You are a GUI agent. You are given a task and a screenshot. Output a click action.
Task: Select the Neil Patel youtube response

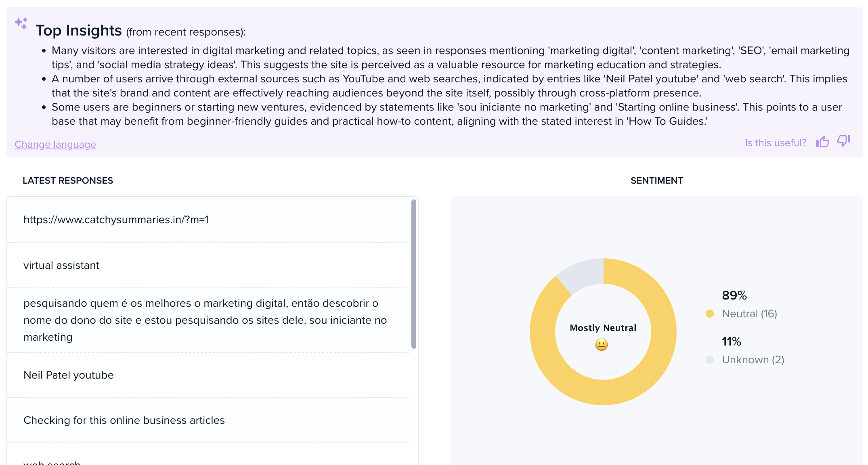pos(68,375)
